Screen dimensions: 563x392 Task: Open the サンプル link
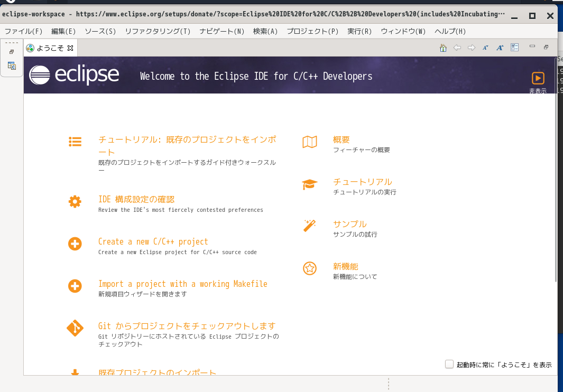tap(350, 224)
